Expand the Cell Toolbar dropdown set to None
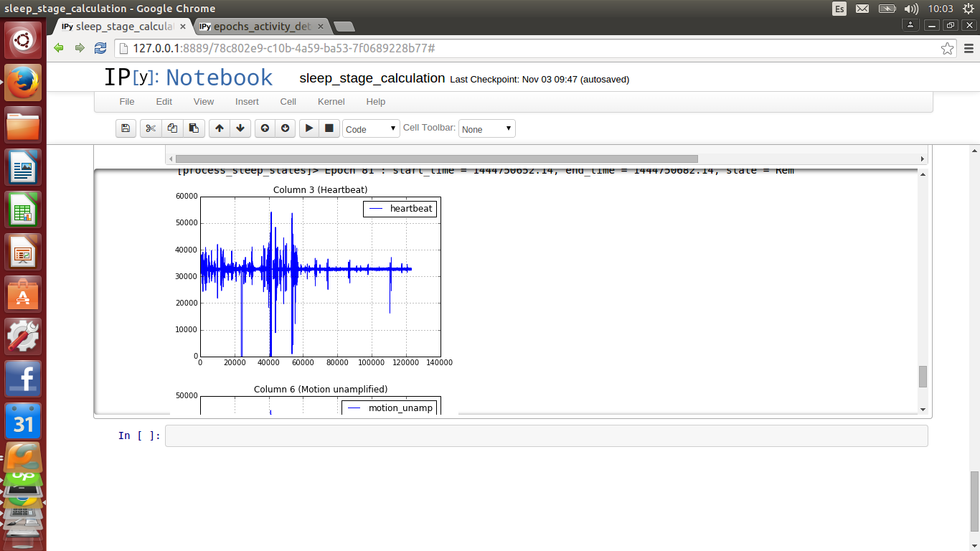980x551 pixels. (486, 129)
